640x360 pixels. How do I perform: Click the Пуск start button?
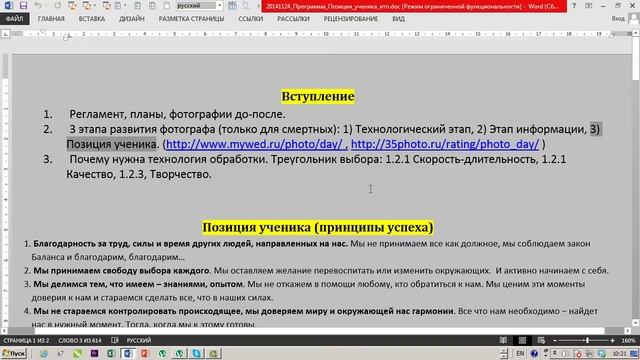13,353
